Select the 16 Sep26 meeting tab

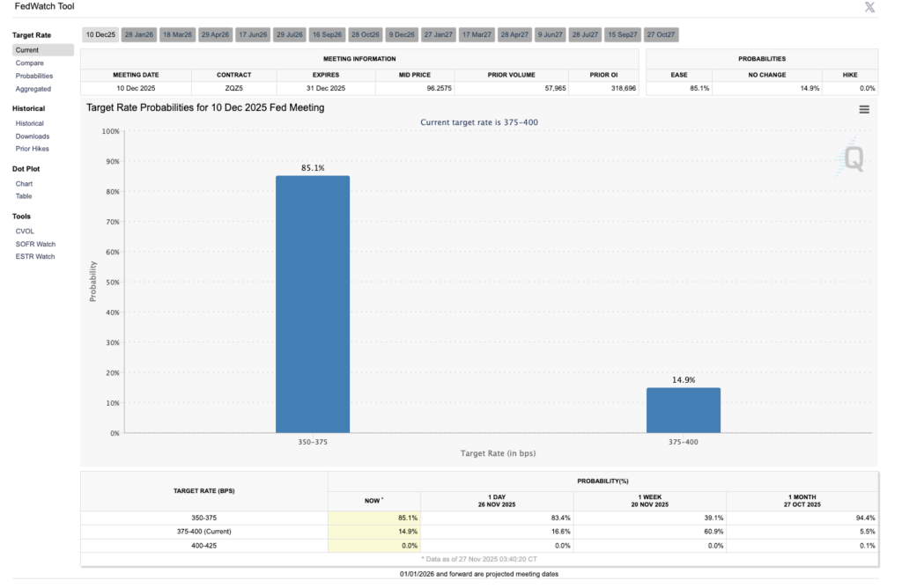pyautogui.click(x=327, y=34)
